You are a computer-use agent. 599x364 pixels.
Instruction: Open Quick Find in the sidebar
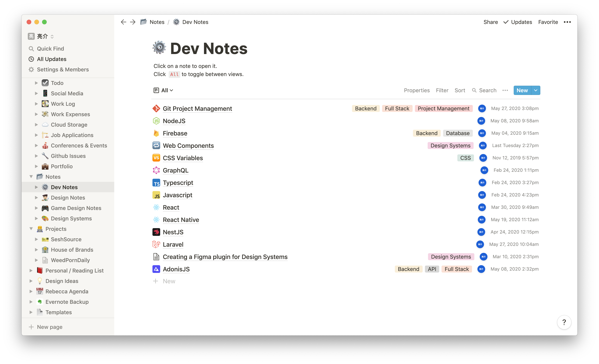pyautogui.click(x=50, y=48)
